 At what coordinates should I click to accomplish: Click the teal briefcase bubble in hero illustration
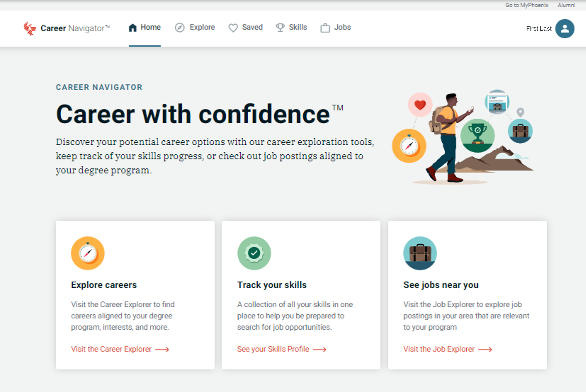520,131
